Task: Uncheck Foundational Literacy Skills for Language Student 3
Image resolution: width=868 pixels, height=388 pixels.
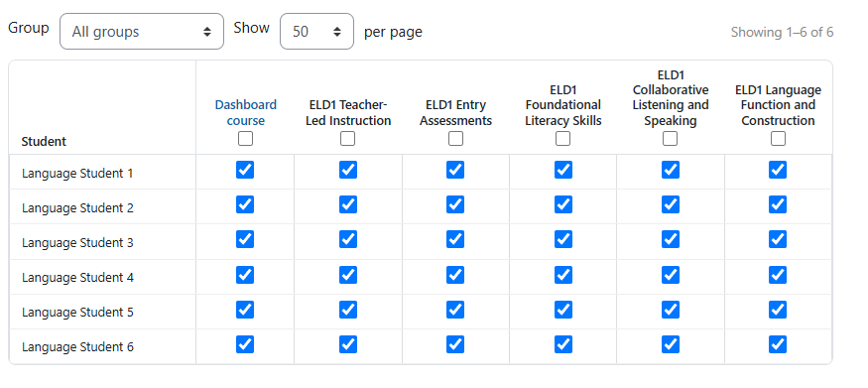Action: [563, 240]
